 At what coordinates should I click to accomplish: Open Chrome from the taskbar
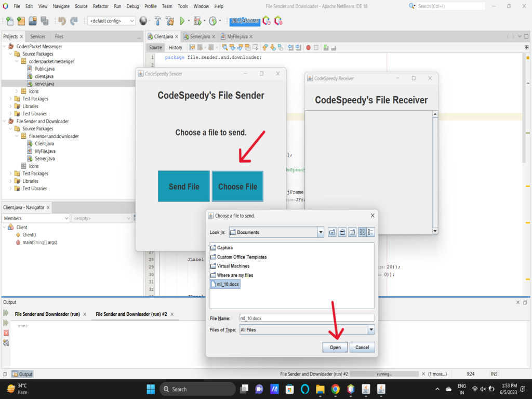click(335, 389)
